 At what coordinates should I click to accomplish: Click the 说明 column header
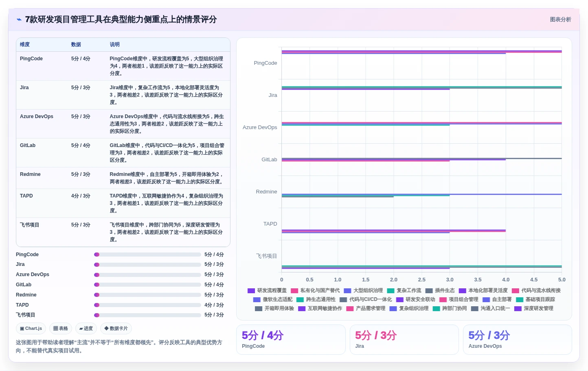point(114,44)
